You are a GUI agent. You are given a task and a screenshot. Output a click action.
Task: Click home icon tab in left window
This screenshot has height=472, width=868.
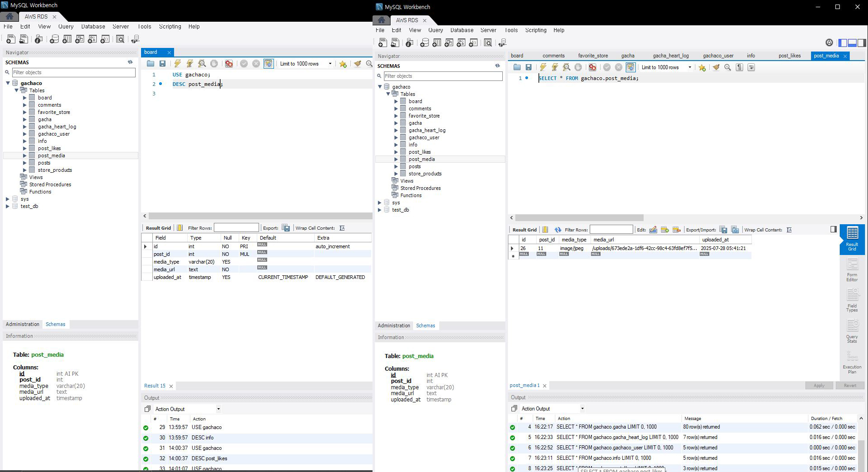[x=9, y=16]
